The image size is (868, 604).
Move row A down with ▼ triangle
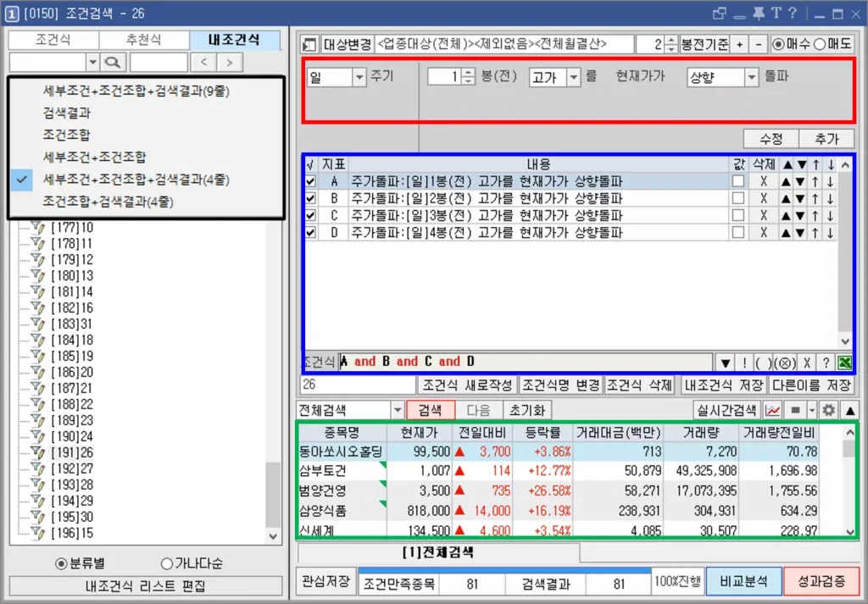tap(800, 181)
